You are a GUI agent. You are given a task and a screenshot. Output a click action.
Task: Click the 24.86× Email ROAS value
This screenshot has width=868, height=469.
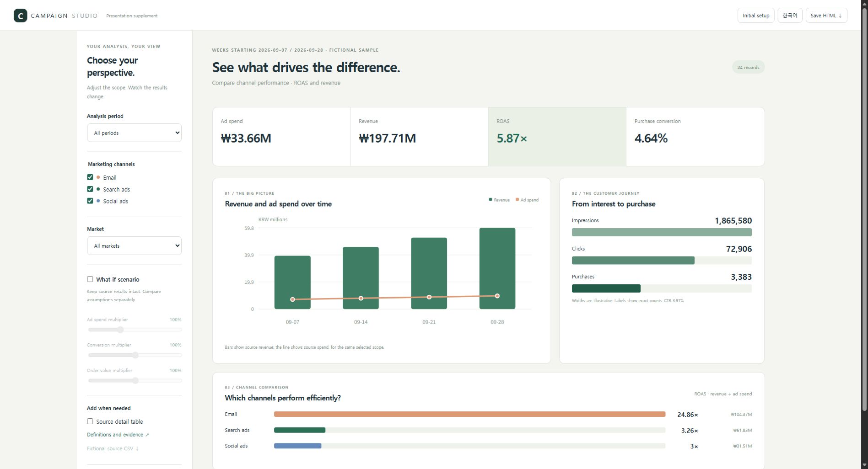(687, 415)
